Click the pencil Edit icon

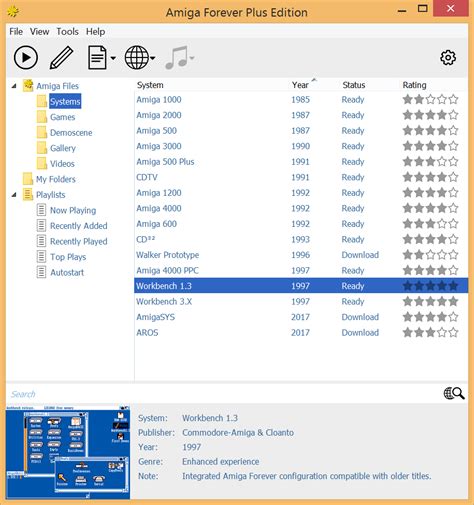[x=62, y=58]
